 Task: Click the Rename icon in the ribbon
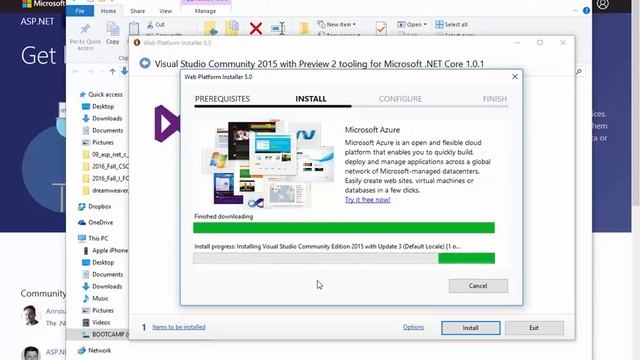[278, 29]
